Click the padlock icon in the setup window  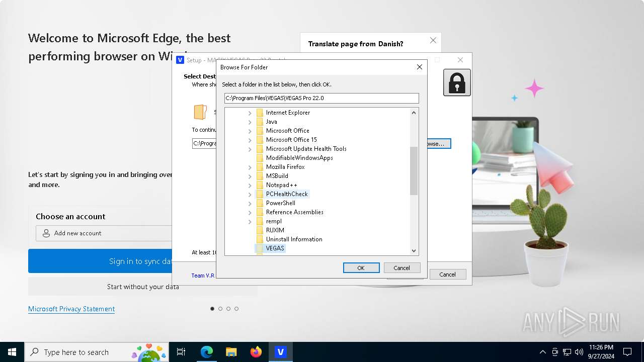coord(457,82)
